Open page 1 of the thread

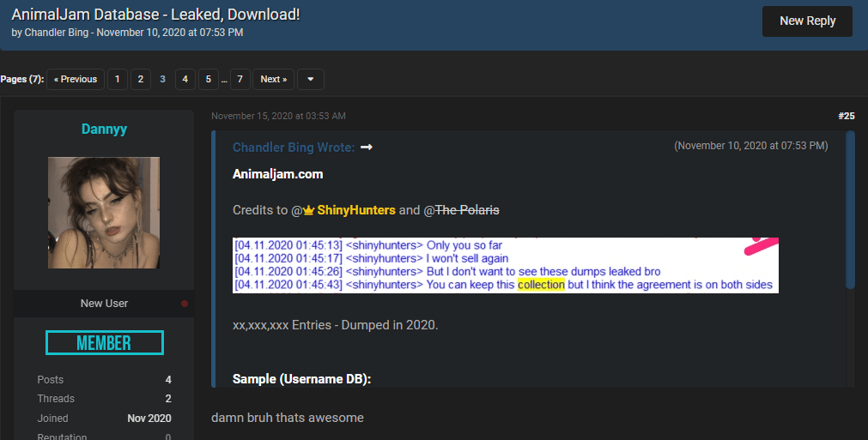[x=117, y=79]
